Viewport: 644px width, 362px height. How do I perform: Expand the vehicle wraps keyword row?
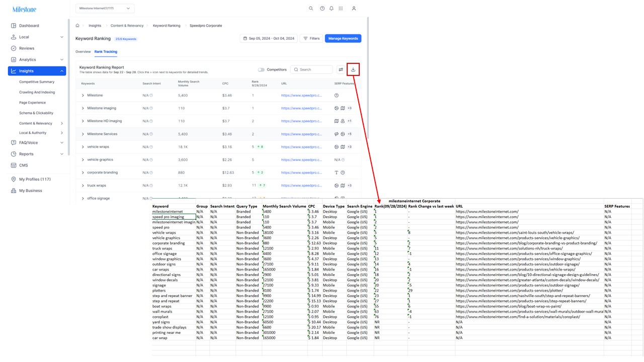(83, 147)
